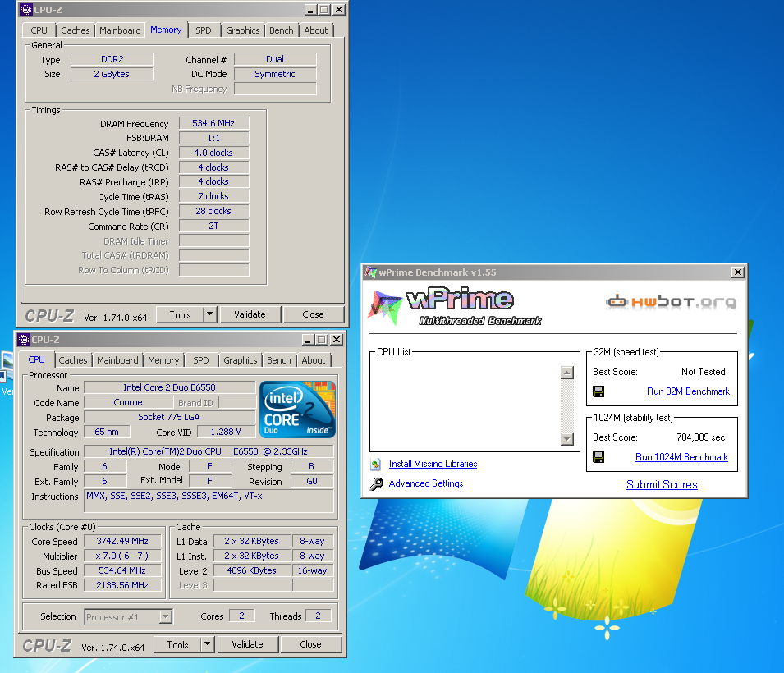Run the 1024M Benchmark link
Viewport: 784px width, 673px height.
pos(681,457)
